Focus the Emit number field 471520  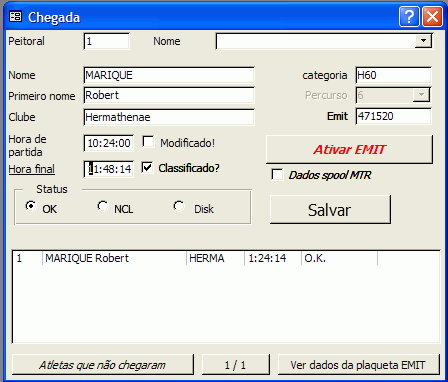pyautogui.click(x=393, y=116)
